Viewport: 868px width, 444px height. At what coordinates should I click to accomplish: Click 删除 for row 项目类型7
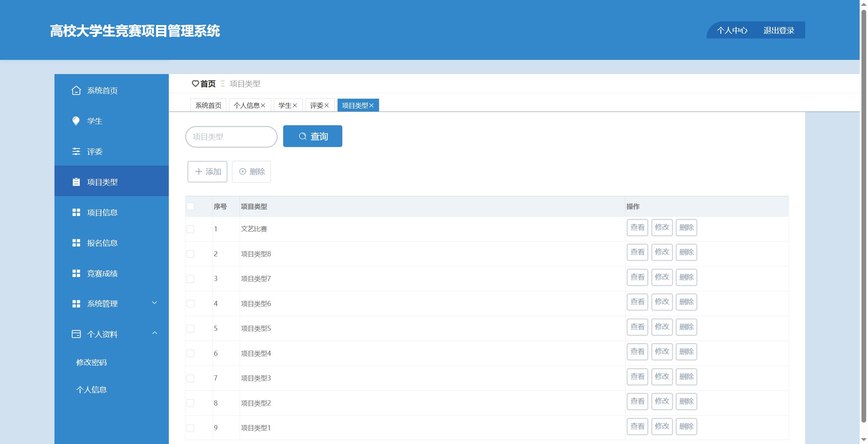click(686, 277)
